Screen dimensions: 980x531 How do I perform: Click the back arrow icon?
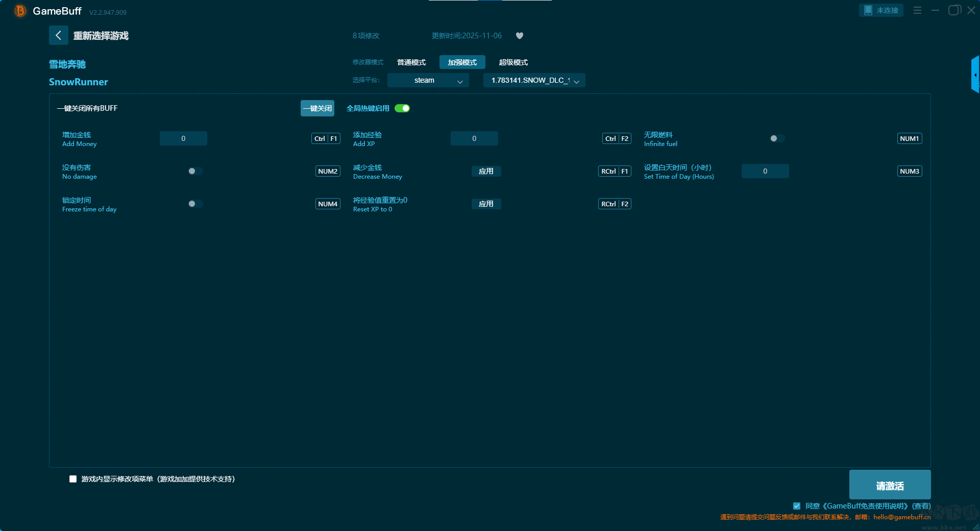click(x=58, y=35)
